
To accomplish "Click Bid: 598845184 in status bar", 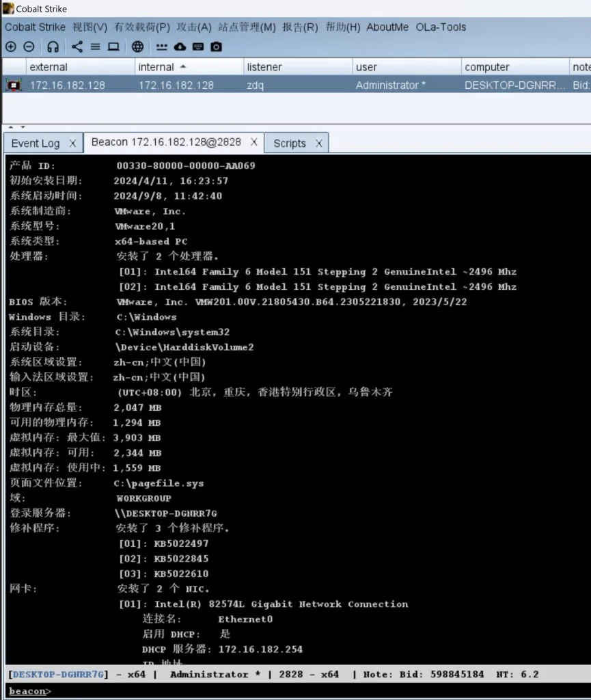I will click(x=441, y=674).
